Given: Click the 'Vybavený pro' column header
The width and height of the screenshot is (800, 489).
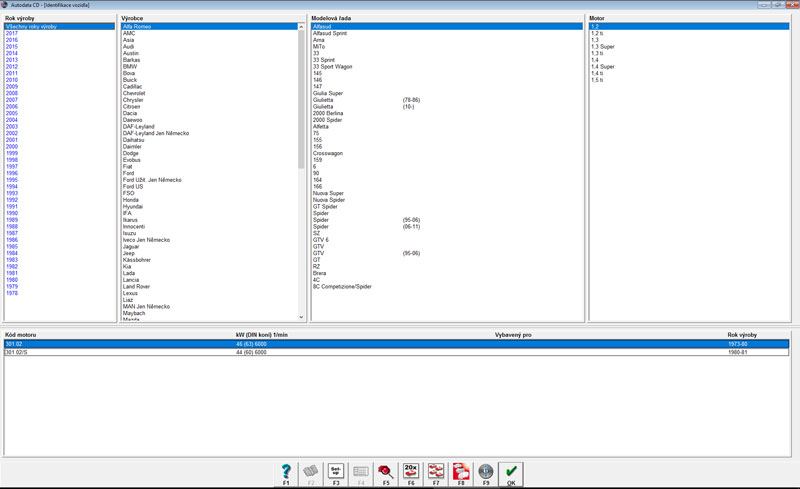Looking at the screenshot, I should click(x=513, y=335).
